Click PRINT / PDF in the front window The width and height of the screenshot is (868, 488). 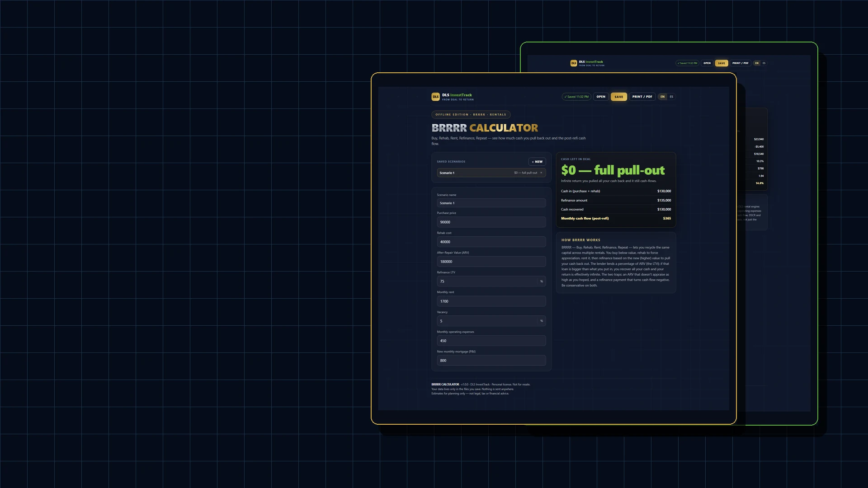[x=642, y=97]
